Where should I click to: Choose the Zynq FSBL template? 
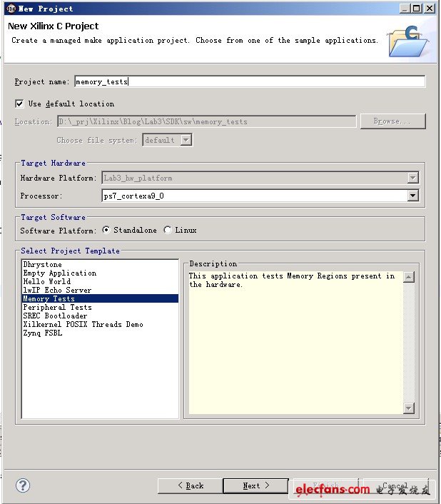(42, 333)
